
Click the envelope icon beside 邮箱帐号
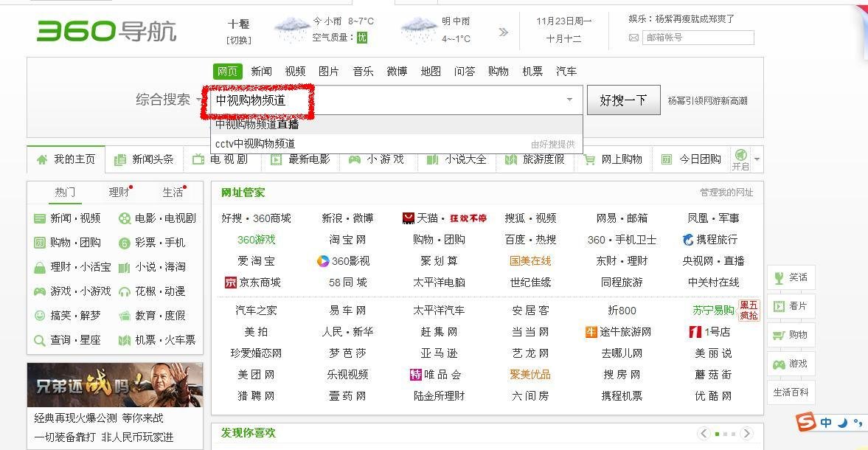634,37
